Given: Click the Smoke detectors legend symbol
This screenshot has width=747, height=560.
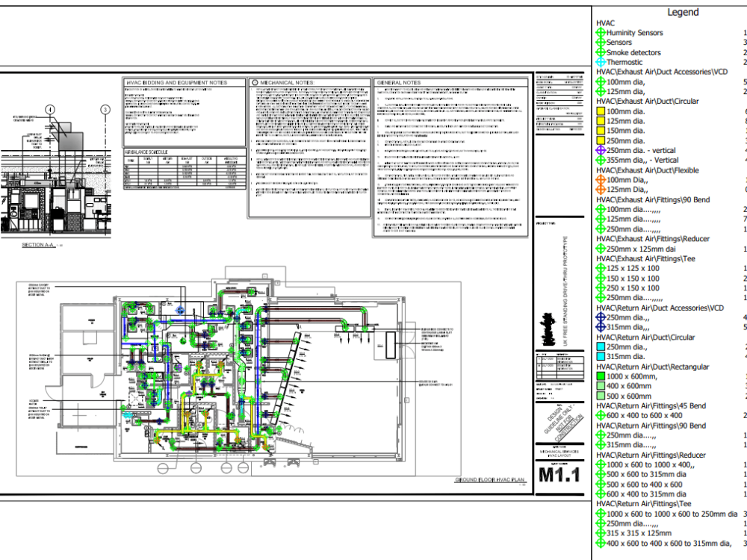Looking at the screenshot, I should pos(602,52).
